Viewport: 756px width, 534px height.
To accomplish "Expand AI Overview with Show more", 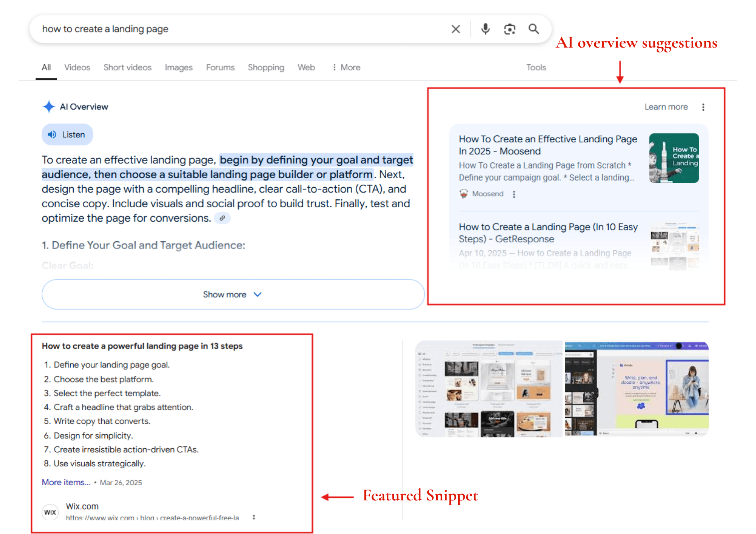I will pos(233,295).
